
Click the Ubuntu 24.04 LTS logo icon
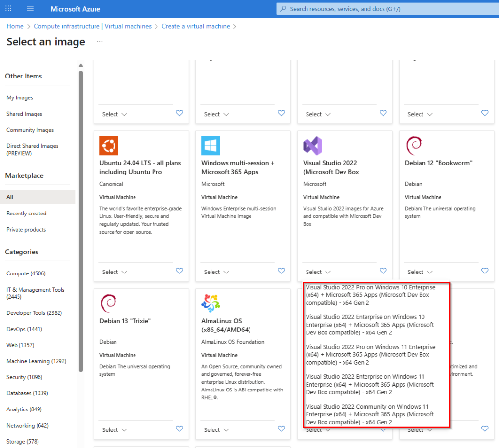(x=109, y=146)
